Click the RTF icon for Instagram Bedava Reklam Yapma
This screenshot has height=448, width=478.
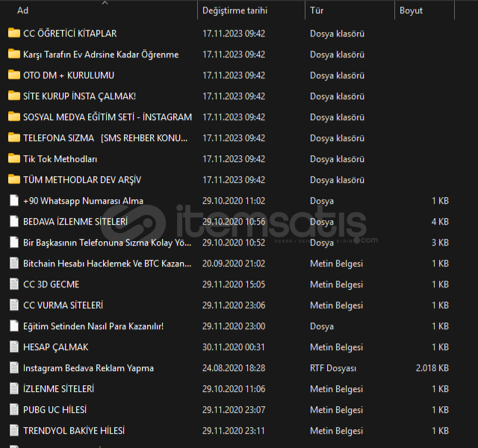coord(13,368)
